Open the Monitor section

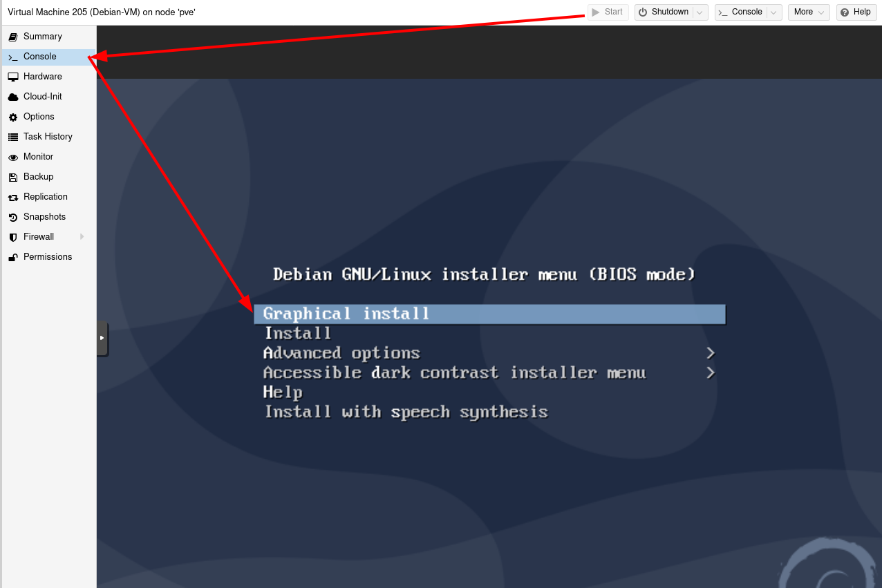[49, 157]
